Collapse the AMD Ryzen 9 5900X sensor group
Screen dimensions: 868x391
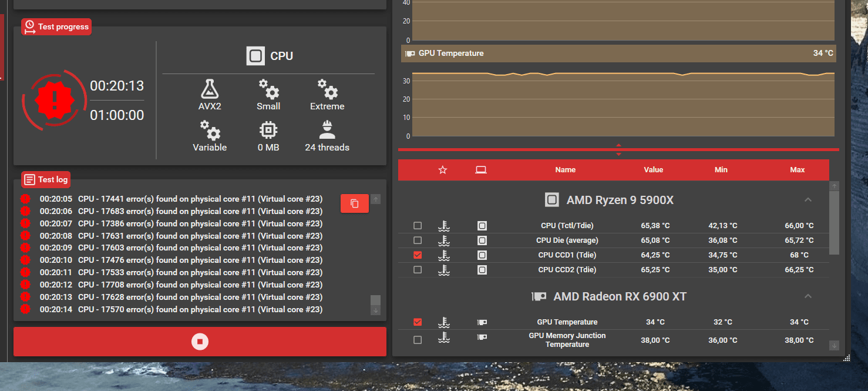[808, 200]
